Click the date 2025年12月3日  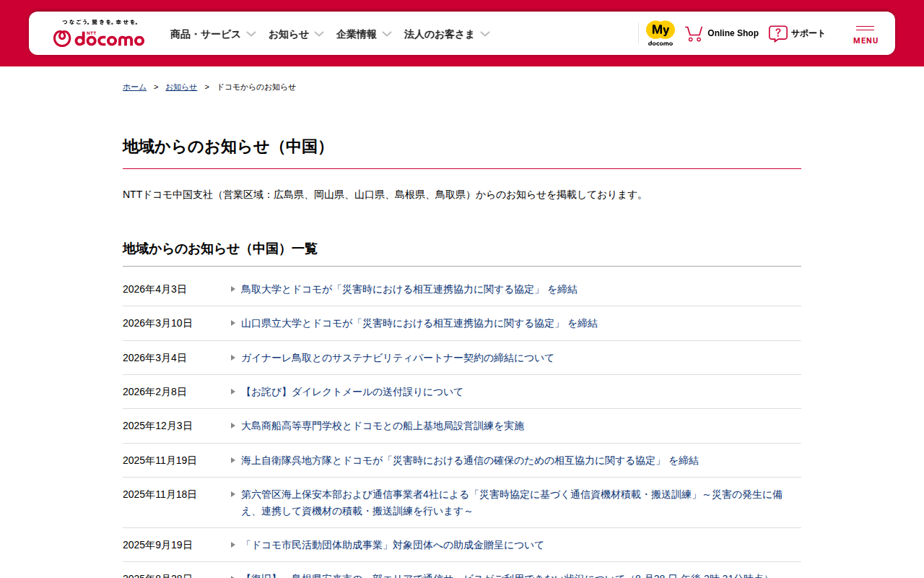[x=157, y=426]
